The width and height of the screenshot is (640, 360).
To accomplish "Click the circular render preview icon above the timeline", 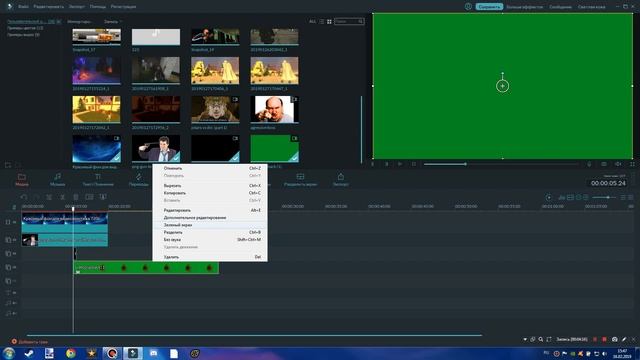I will click(549, 198).
